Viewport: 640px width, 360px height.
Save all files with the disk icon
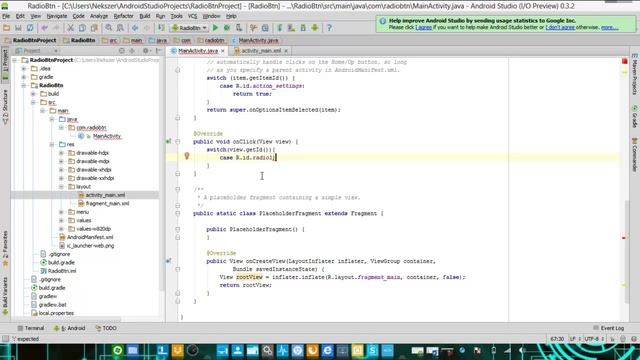click(18, 28)
